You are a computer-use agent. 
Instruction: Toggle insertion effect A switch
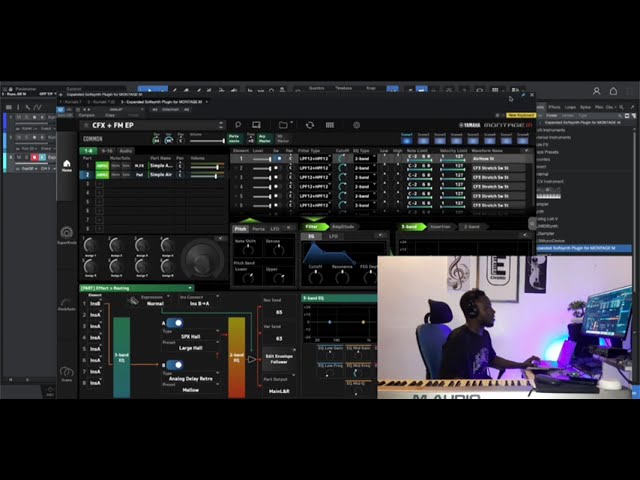coord(175,323)
